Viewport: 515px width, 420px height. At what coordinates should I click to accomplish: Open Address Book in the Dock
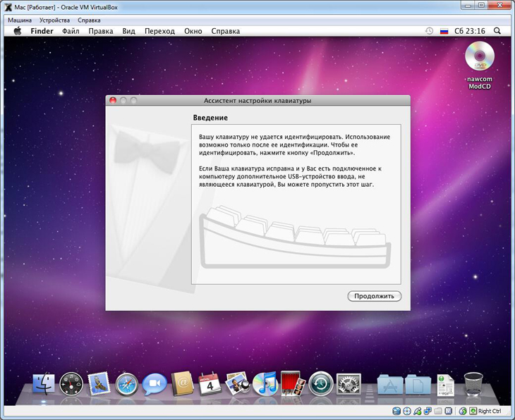(x=183, y=383)
